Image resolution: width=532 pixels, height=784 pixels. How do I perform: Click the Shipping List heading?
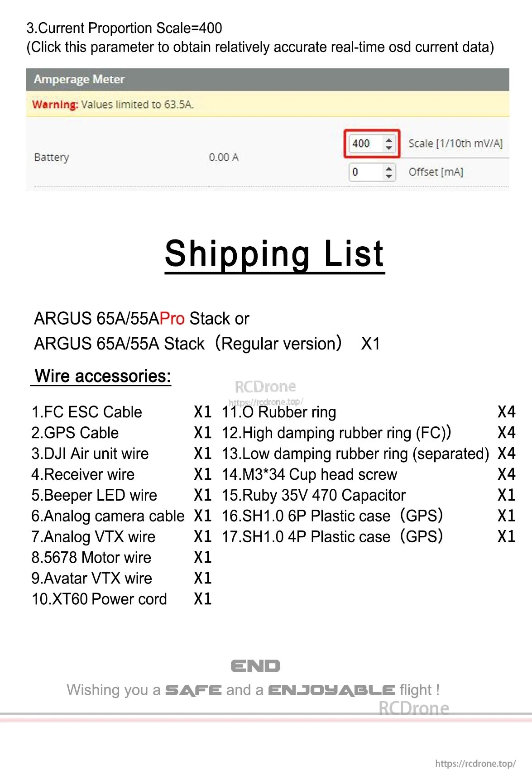pyautogui.click(x=273, y=255)
